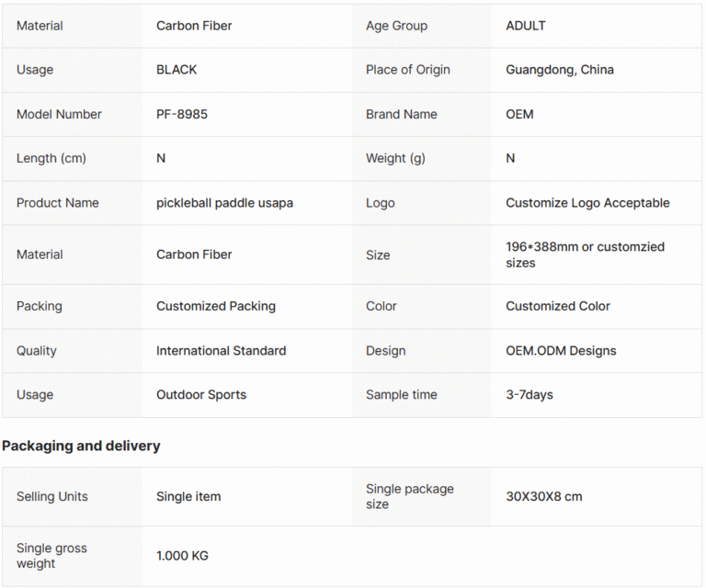Click the Customized Color value
706x588 pixels.
coord(558,306)
